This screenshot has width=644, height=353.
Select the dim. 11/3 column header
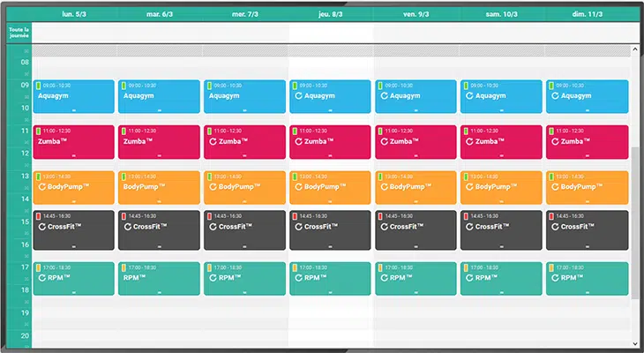[x=588, y=14]
